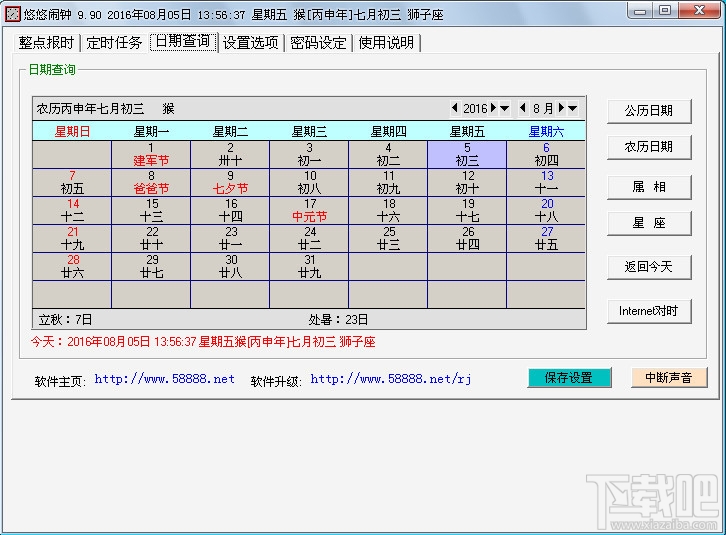The width and height of the screenshot is (726, 535).
Task: Click the red 今天 status line
Action: [x=203, y=342]
